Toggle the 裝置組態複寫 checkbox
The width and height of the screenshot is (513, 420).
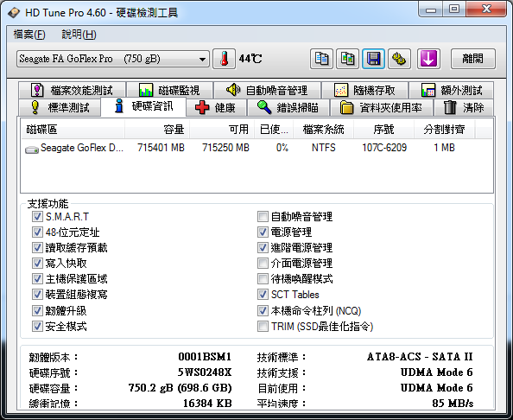click(x=37, y=295)
